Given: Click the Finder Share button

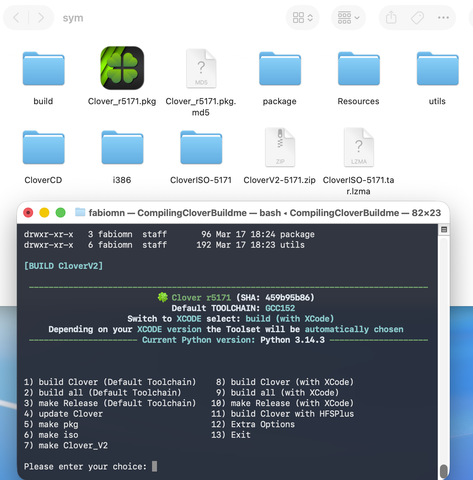Looking at the screenshot, I should (x=391, y=18).
